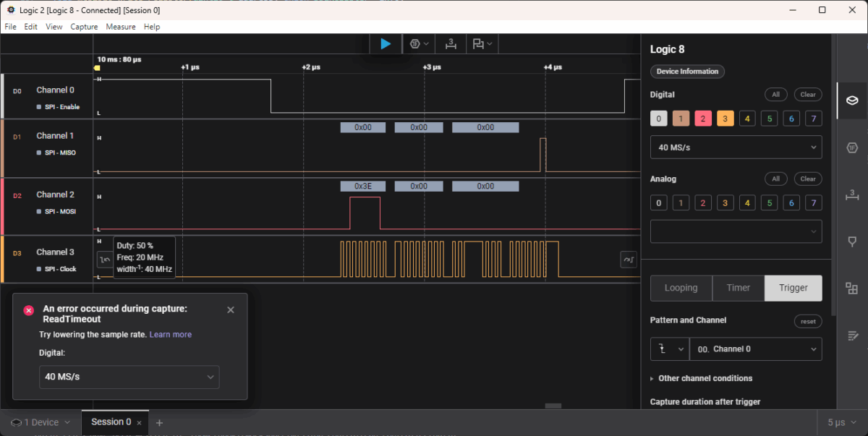This screenshot has height=436, width=868.
Task: Open the Device Settings sidebar icon
Action: (852, 101)
